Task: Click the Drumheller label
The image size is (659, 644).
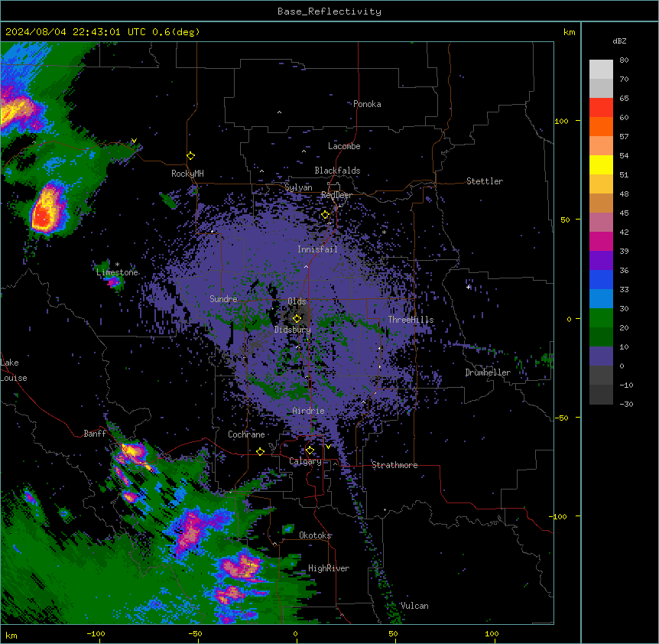Action: [488, 372]
